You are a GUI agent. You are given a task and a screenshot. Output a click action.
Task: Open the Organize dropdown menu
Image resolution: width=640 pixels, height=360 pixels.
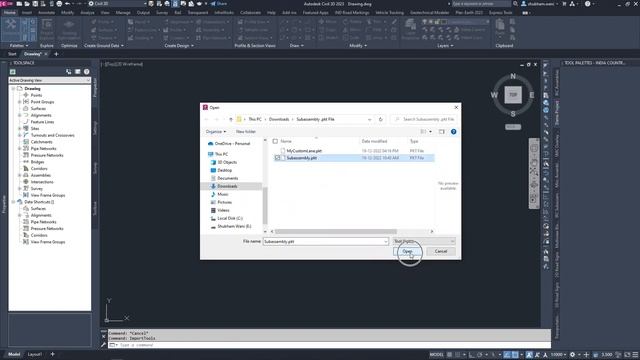216,131
